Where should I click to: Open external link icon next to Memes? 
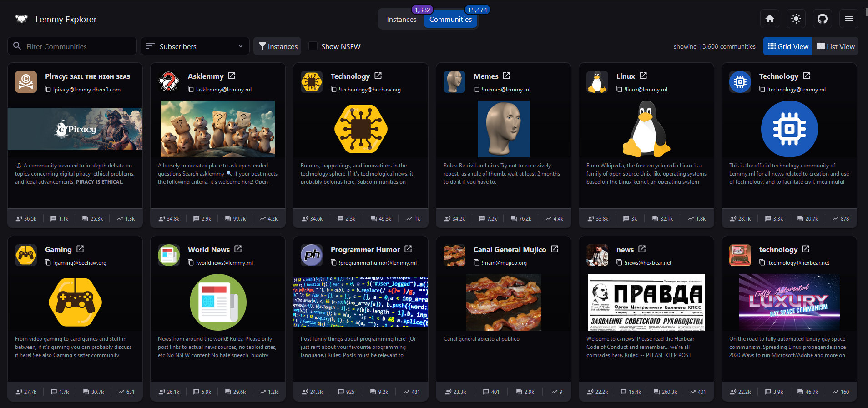[x=506, y=76]
